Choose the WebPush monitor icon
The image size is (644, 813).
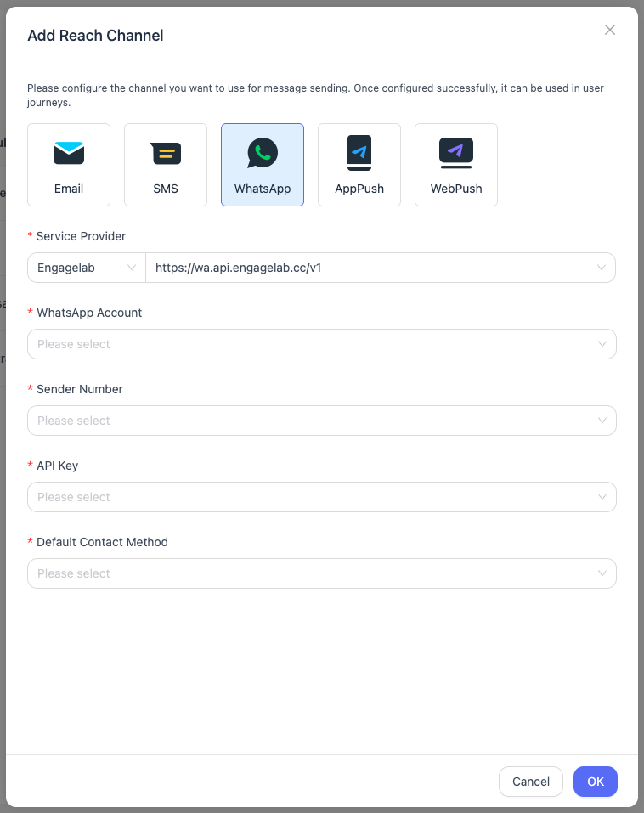coord(456,153)
